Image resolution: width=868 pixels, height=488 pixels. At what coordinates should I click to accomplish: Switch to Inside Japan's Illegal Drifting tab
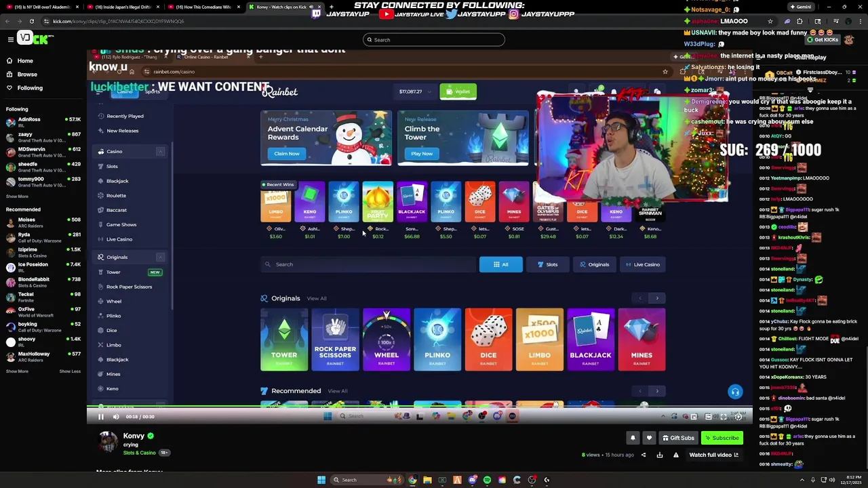[x=123, y=7]
